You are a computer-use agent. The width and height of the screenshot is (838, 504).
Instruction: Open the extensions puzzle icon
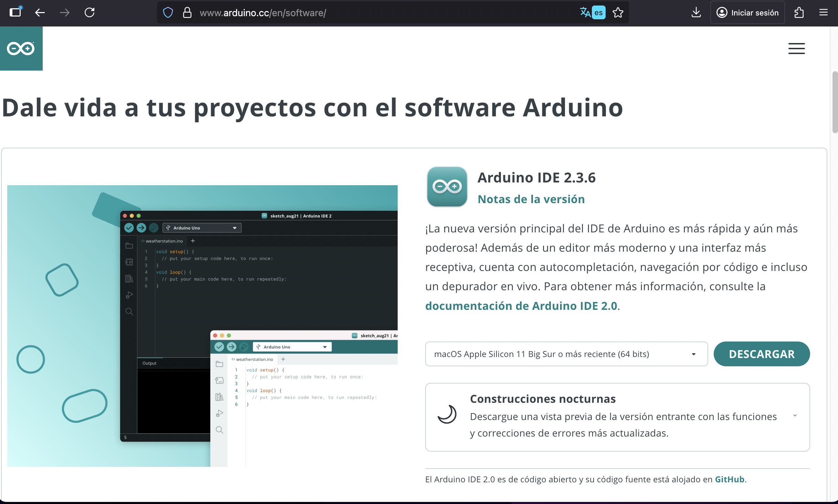coord(799,13)
